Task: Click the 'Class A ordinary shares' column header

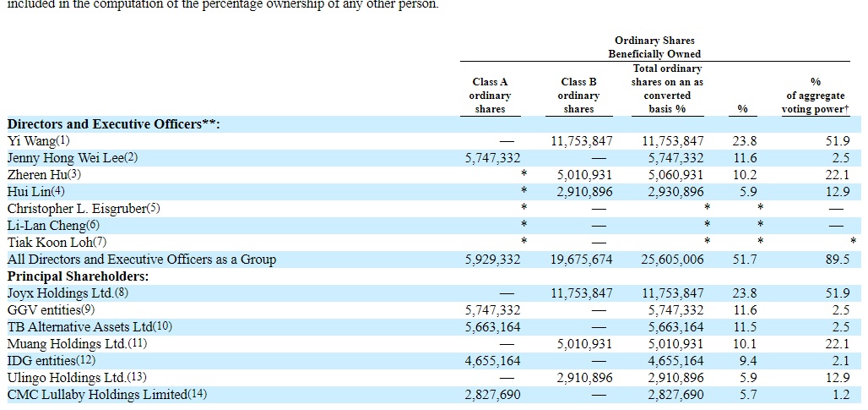Action: [490, 96]
